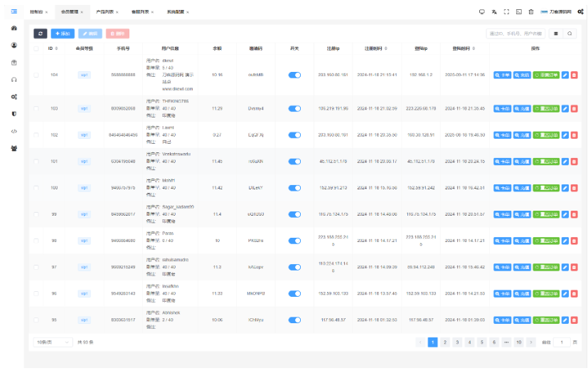Check the select-all checkbox in table header
This screenshot has width=588, height=378.
point(36,48)
